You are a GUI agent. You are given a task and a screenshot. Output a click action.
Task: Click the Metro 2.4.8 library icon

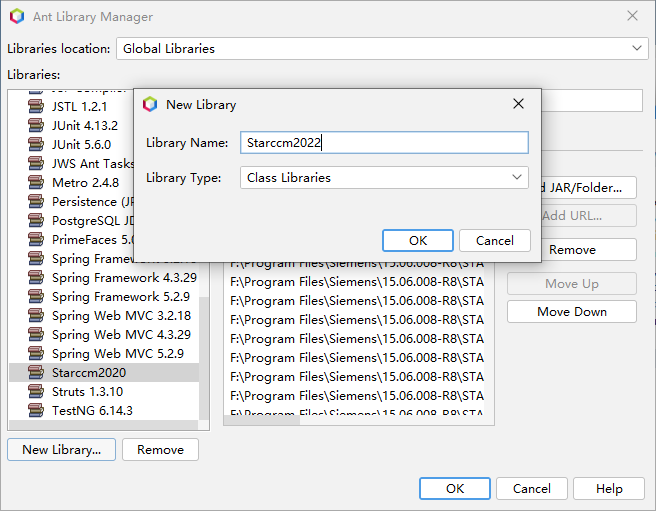tap(36, 182)
